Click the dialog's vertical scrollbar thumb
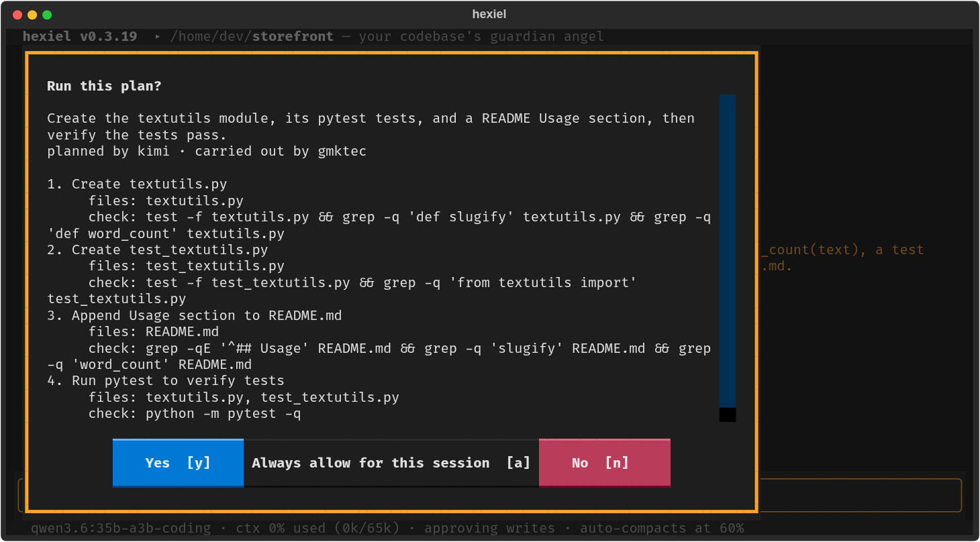This screenshot has height=542, width=980. (x=728, y=251)
